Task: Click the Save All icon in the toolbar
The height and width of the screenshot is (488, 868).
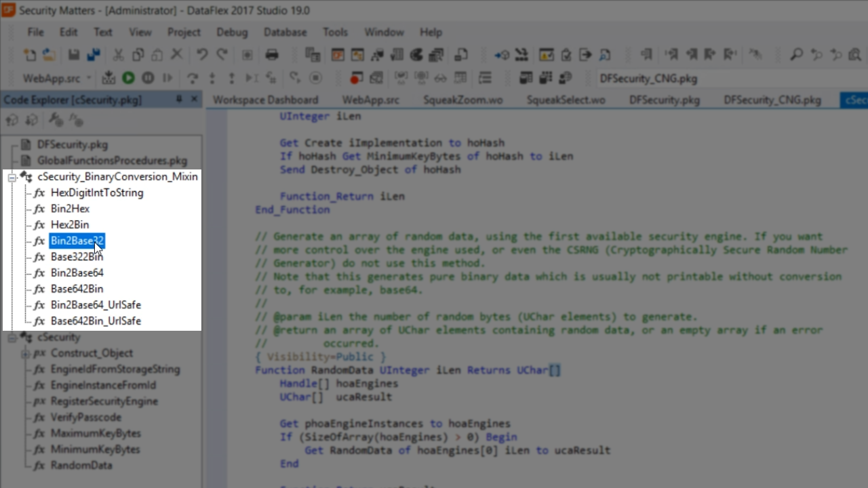Action: (94, 55)
